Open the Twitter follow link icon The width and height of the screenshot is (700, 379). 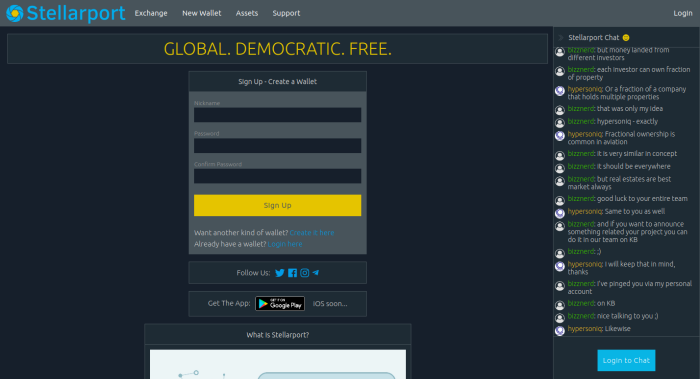(x=279, y=273)
